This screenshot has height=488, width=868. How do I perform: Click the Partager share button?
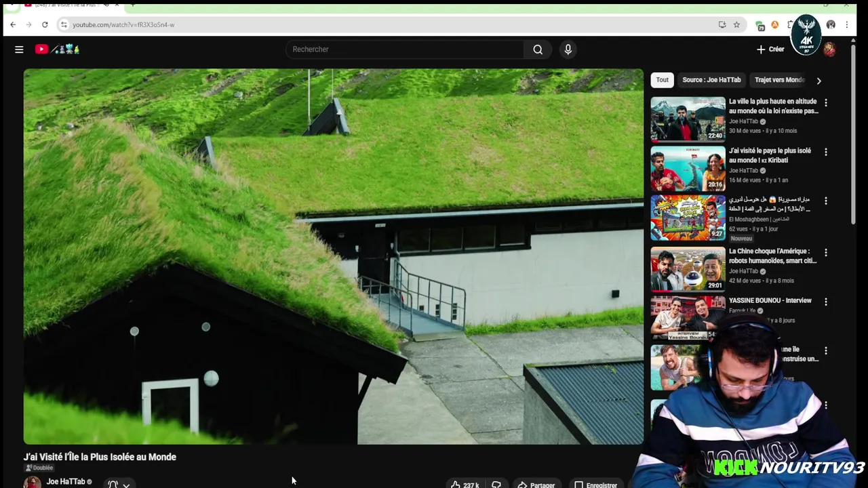536,485
